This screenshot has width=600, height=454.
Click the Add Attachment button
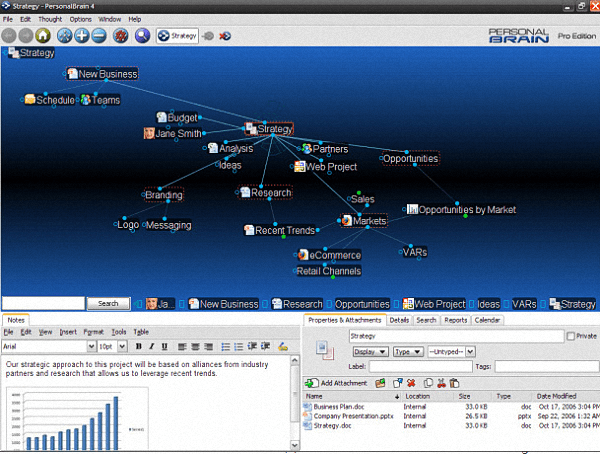pos(338,383)
